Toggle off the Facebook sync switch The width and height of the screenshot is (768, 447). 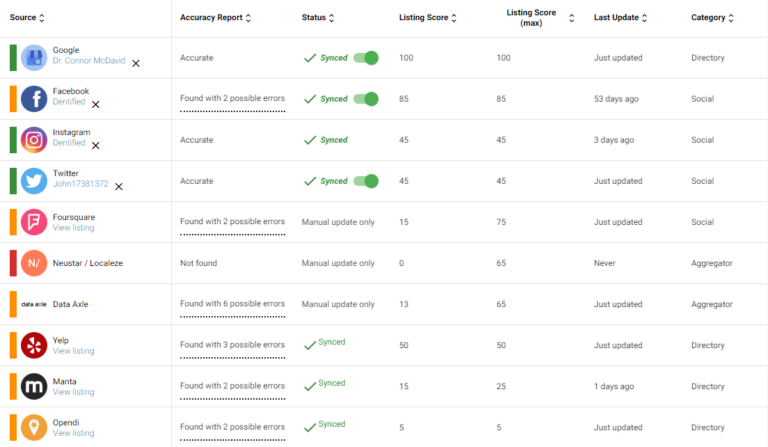[366, 99]
